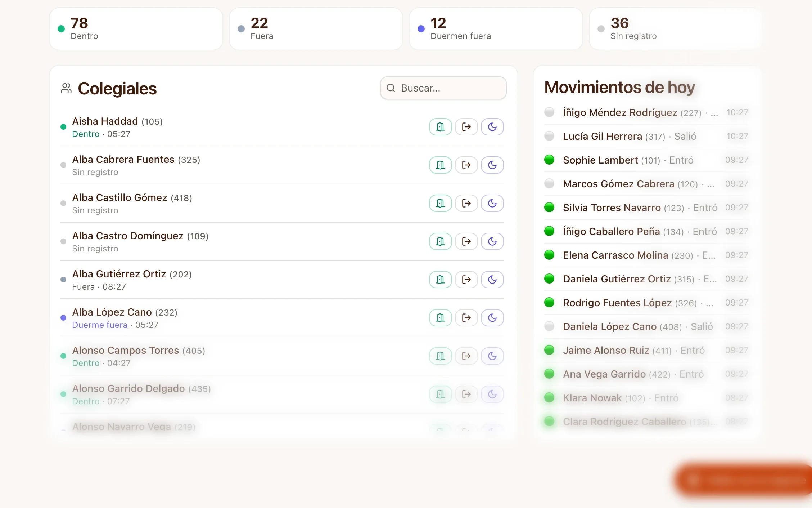
Task: Click the Colegiales people icon
Action: coord(66,88)
